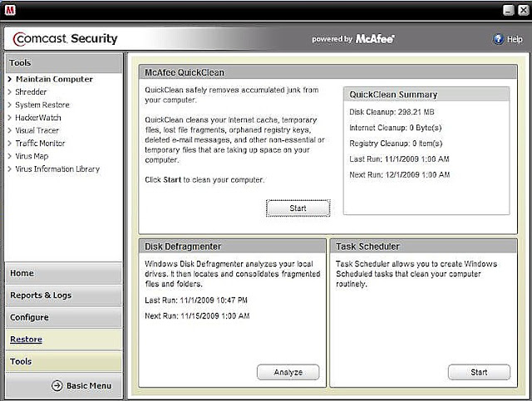
Task: Click chevron arrow beside Maintain Computer
Action: tap(9, 79)
